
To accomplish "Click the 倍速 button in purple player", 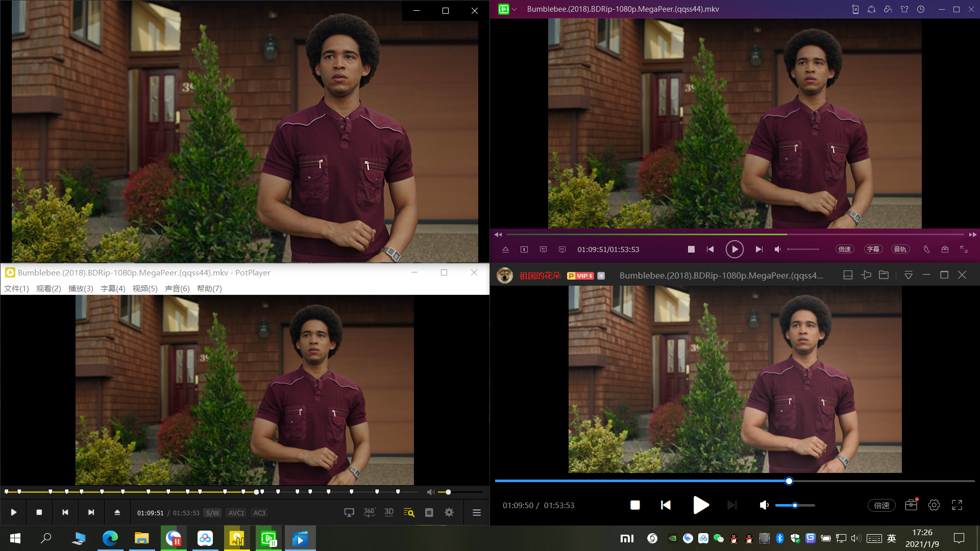I will point(845,249).
